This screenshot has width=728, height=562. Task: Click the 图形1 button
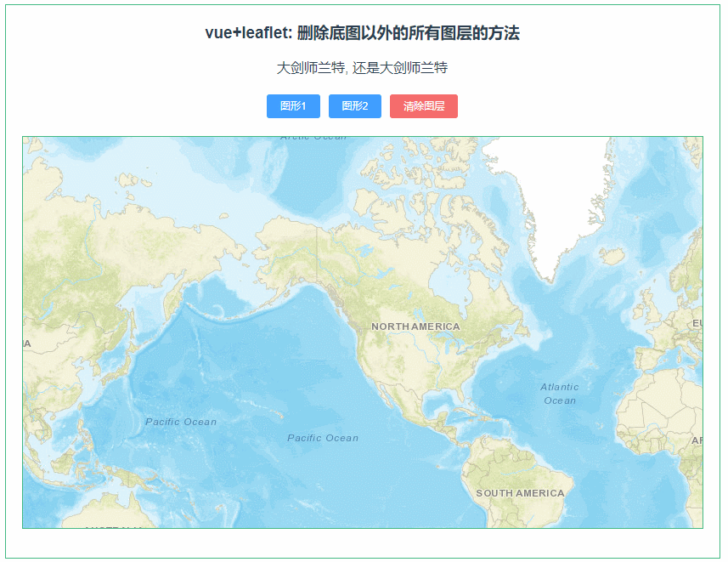tap(293, 106)
